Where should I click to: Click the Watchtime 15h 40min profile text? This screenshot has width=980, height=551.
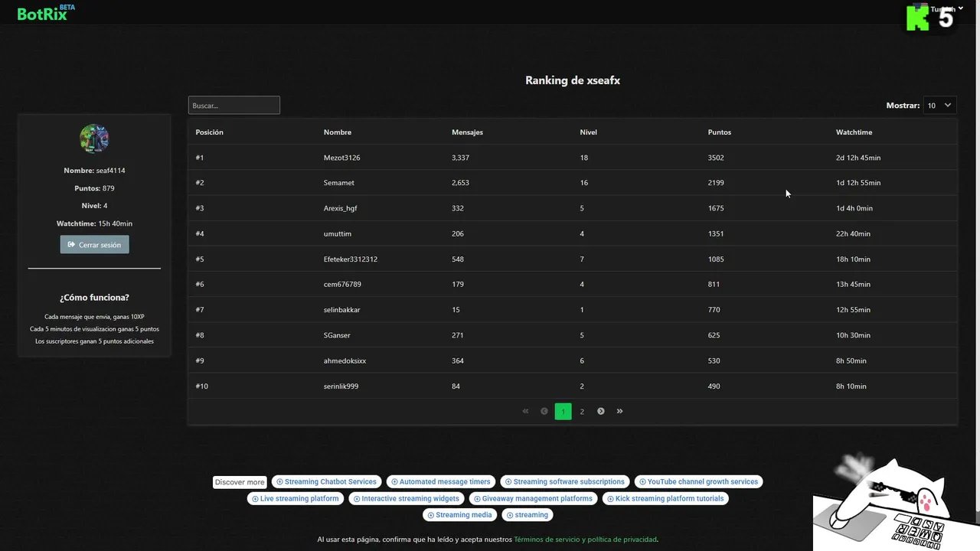click(x=94, y=223)
